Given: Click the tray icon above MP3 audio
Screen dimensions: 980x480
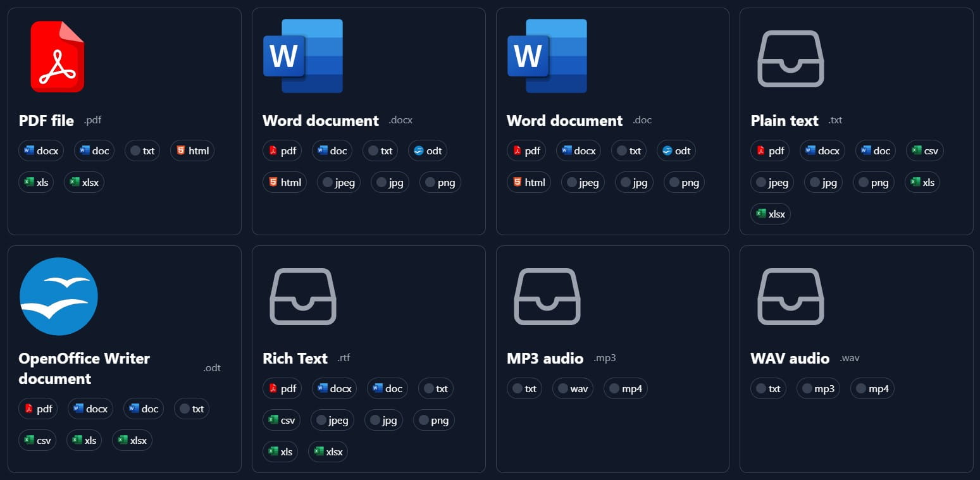Looking at the screenshot, I should pyautogui.click(x=547, y=296).
